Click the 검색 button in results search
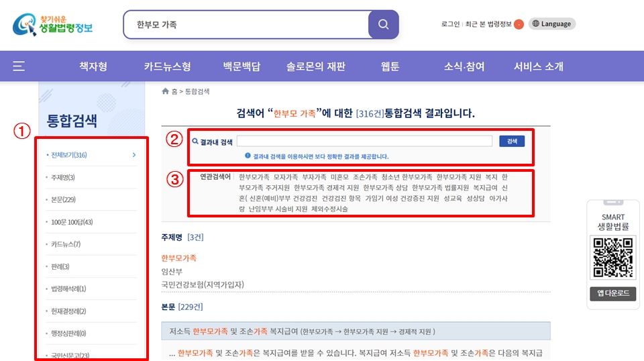Image resolution: width=644 pixels, height=361 pixels. (x=512, y=142)
